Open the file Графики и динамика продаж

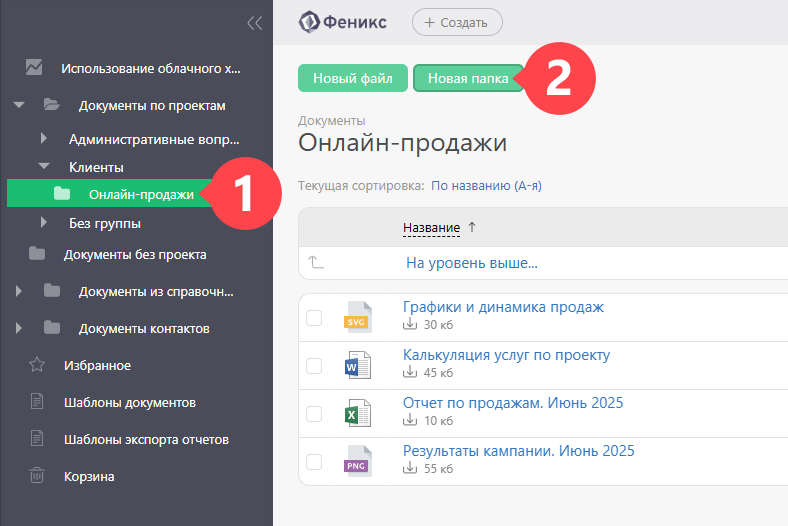pos(503,306)
